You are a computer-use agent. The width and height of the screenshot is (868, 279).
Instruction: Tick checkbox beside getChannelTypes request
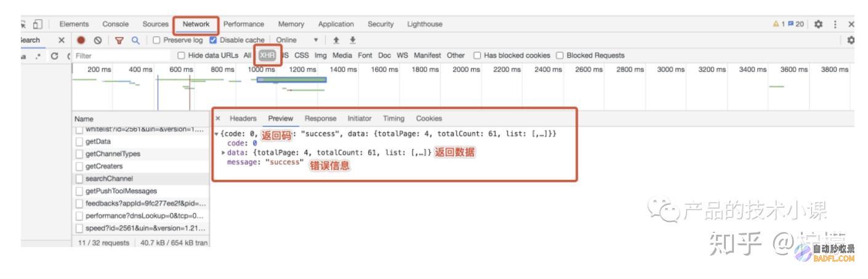point(79,154)
